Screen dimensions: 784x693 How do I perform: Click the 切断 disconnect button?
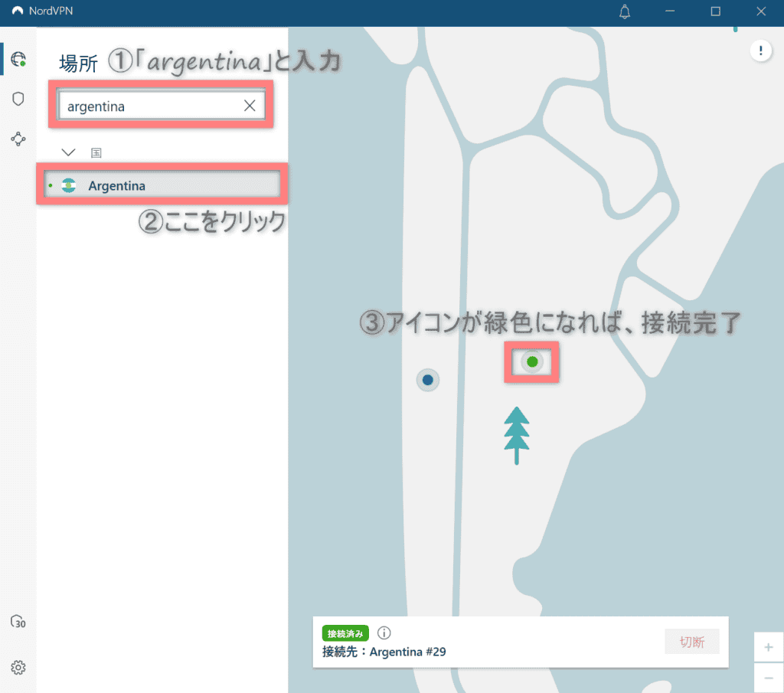tap(692, 642)
